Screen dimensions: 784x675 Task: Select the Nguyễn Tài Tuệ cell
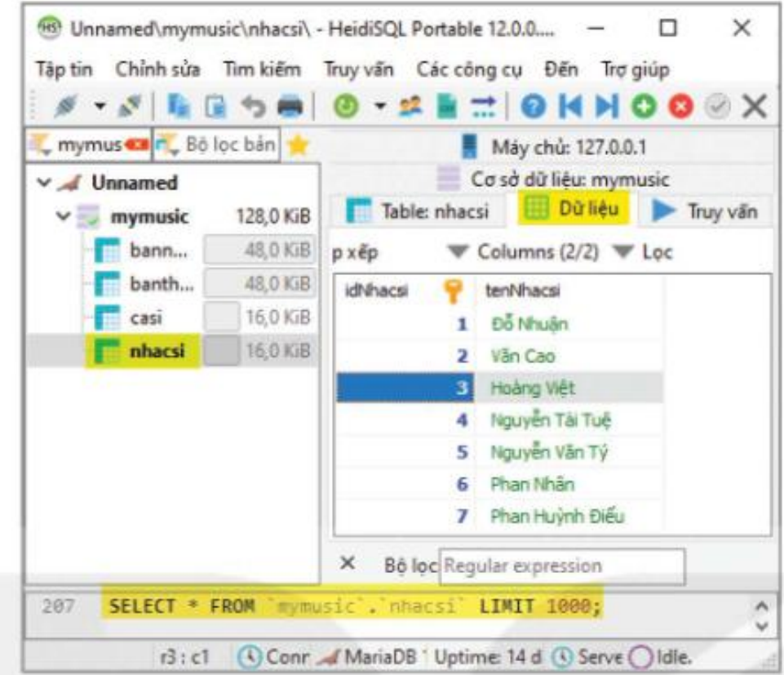(x=569, y=420)
